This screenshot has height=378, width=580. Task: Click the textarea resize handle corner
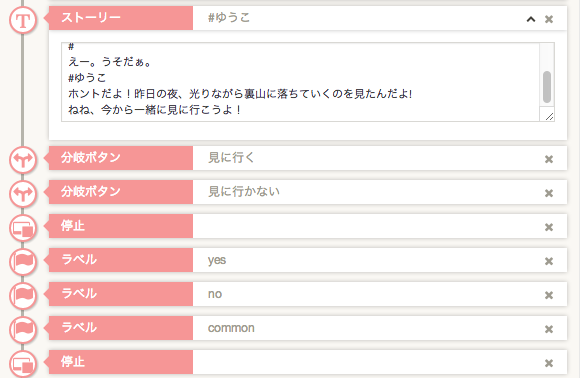[549, 116]
